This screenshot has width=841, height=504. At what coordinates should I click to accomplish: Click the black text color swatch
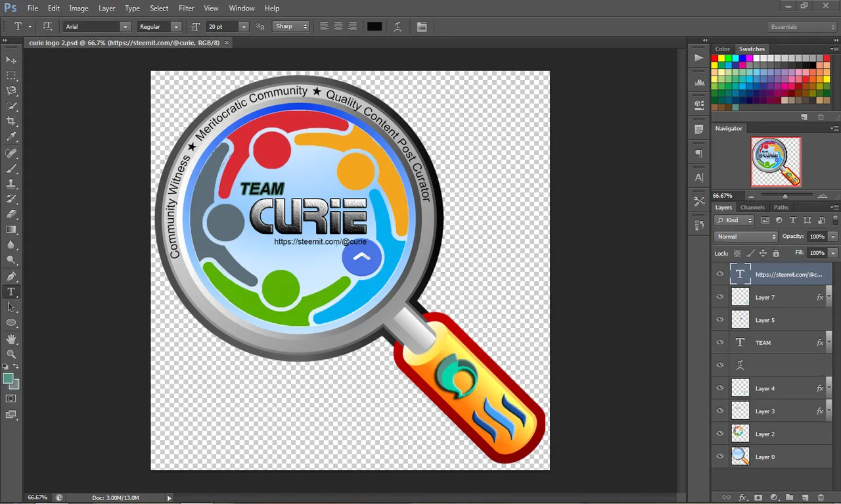(x=374, y=27)
